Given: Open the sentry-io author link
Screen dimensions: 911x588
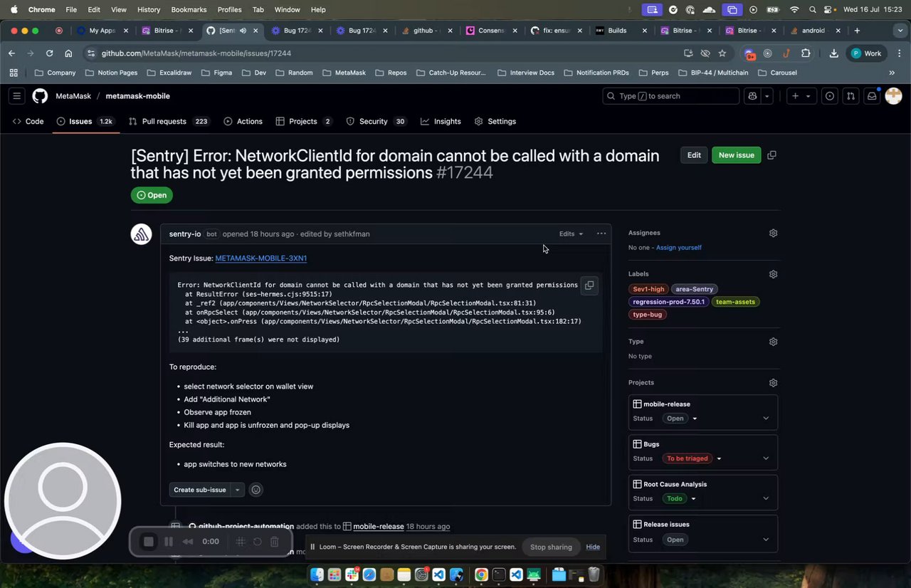Looking at the screenshot, I should pos(185,233).
